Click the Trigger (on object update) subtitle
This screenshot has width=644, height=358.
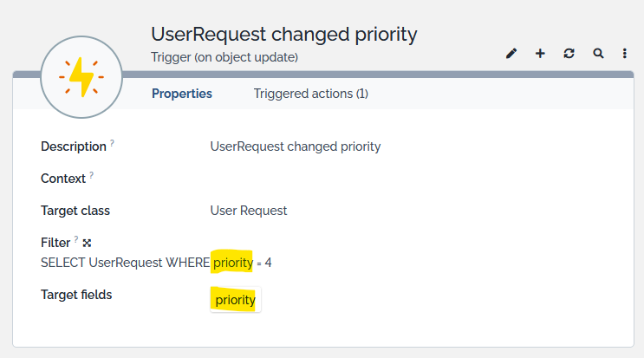click(x=224, y=57)
